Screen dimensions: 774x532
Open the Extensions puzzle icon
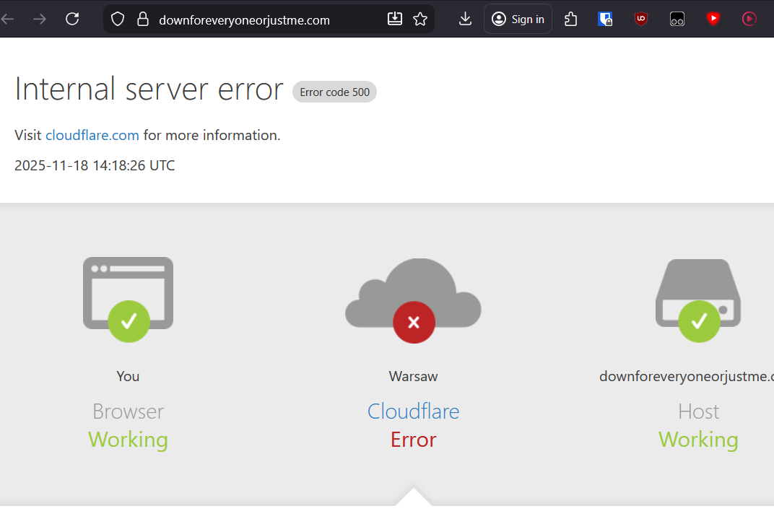571,19
